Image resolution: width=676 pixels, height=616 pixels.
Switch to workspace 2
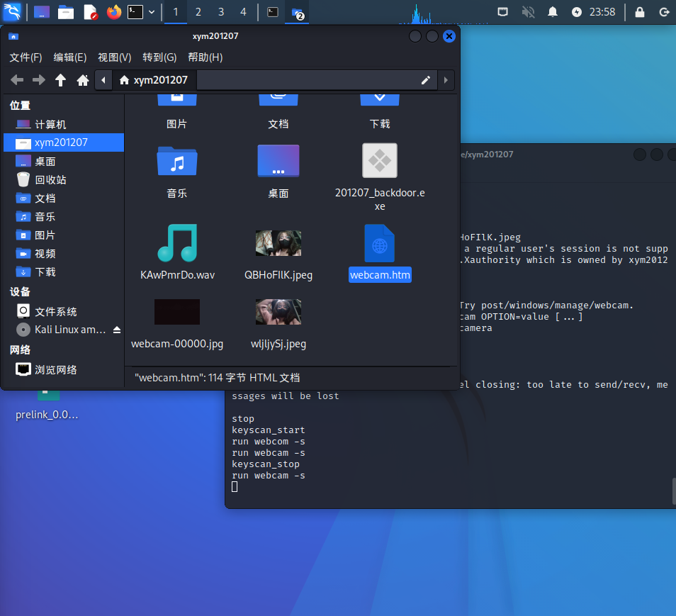[198, 12]
